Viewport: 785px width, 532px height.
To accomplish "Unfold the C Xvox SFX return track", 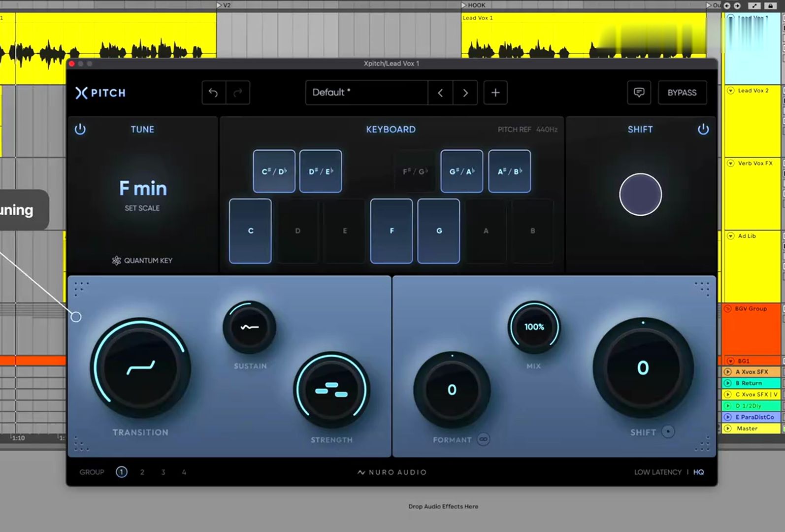I will (x=728, y=395).
